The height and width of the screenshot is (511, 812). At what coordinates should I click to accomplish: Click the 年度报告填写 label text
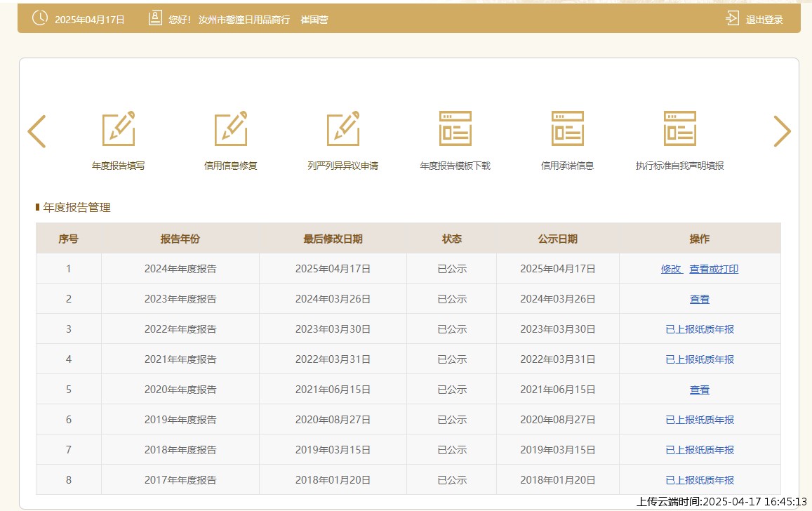click(119, 166)
